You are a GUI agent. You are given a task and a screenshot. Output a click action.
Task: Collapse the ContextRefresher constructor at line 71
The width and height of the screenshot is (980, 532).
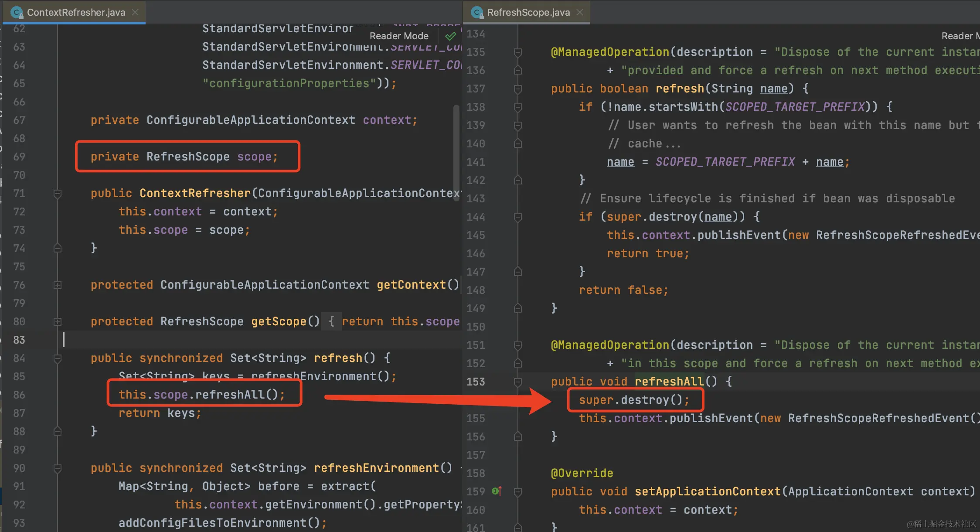[57, 193]
